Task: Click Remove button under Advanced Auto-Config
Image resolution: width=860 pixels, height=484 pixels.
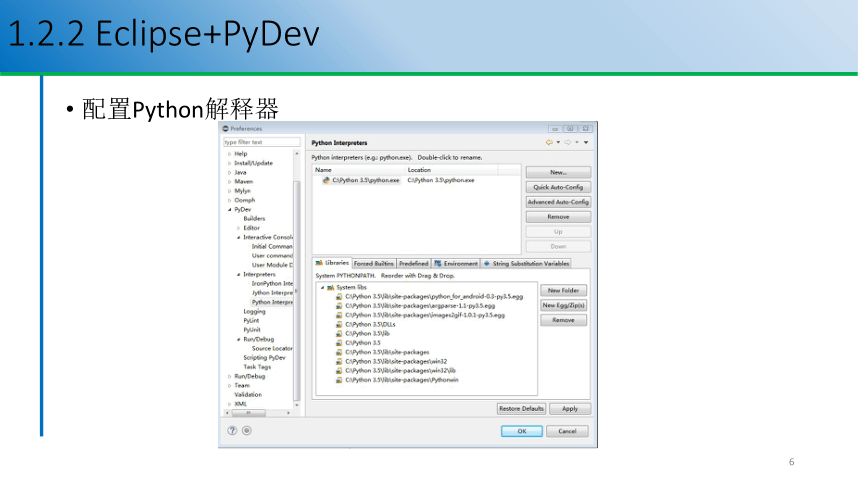Action: point(558,217)
